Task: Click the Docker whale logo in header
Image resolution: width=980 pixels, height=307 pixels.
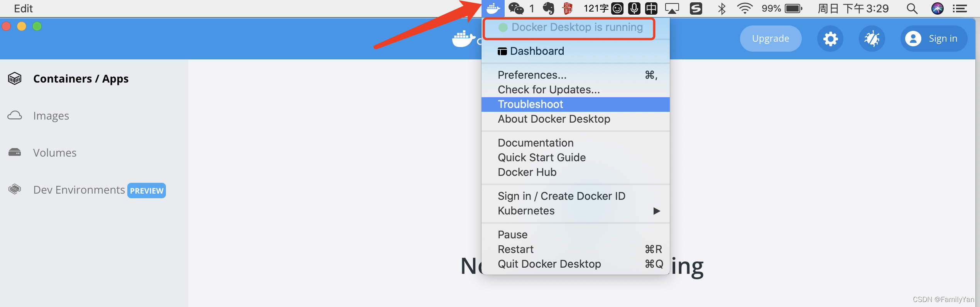Action: (x=463, y=39)
